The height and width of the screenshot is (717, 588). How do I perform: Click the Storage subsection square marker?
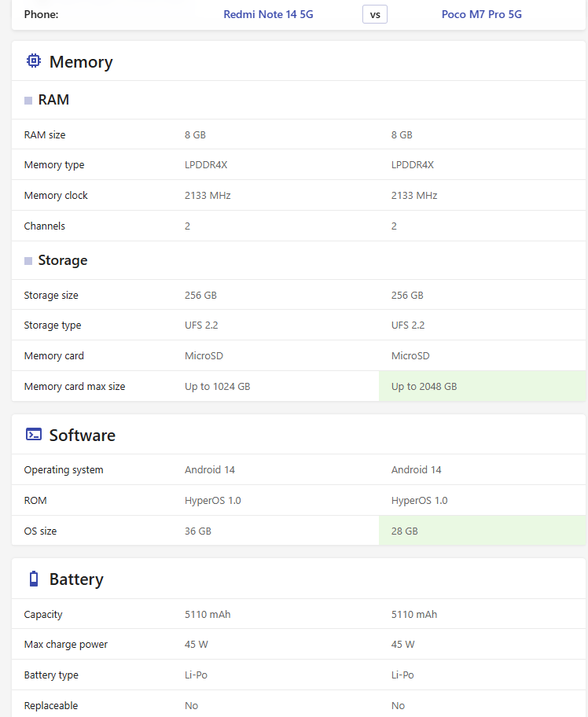point(28,261)
